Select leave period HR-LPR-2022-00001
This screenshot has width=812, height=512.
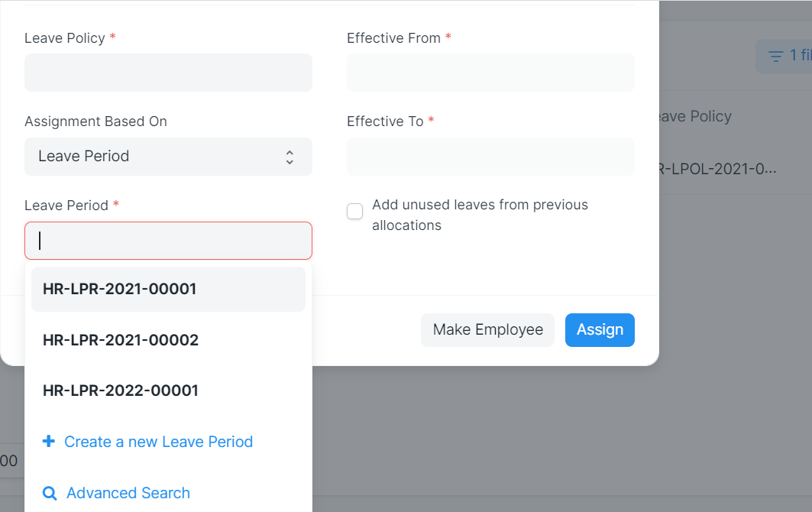pos(120,390)
